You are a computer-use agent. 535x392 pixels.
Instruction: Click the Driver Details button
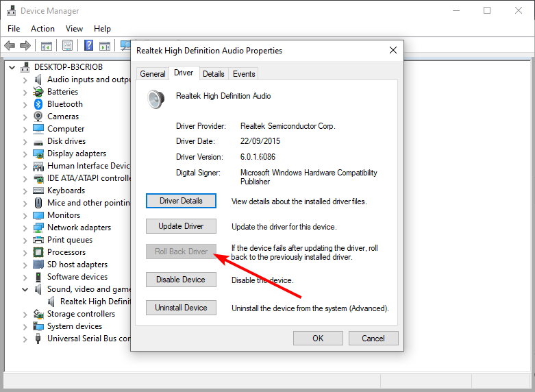click(x=181, y=201)
